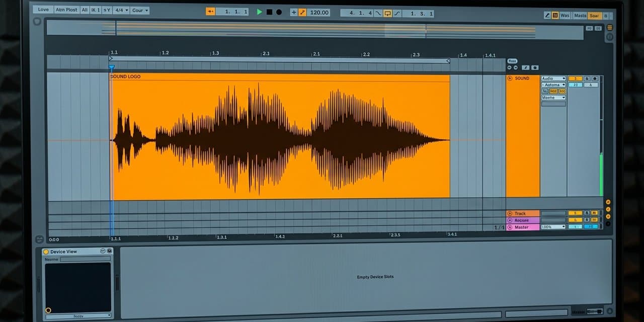Select the pencil draw mode icon
This screenshot has height=322, width=644.
[x=547, y=16]
